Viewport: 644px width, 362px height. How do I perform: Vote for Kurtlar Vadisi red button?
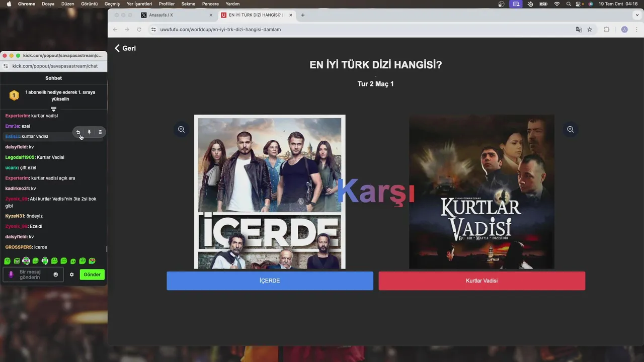[481, 281]
